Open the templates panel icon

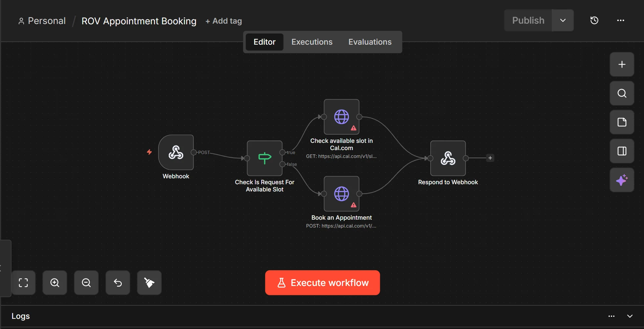621,122
